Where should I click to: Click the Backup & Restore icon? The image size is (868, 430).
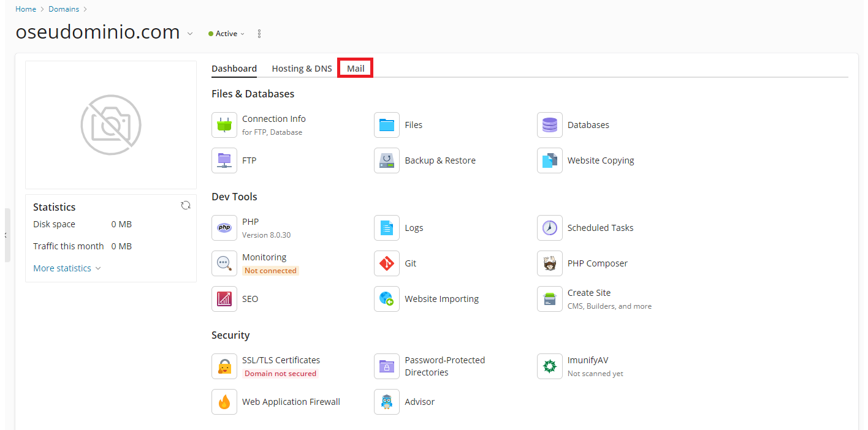387,160
